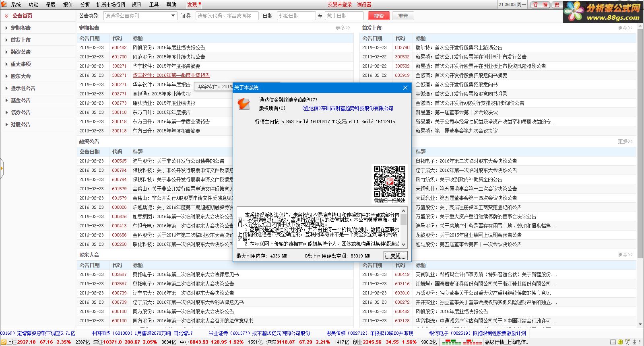The image size is (644, 346).
Task: Open 华宇软件 2016年第一季度业绩预告 link
Action: pyautogui.click(x=171, y=75)
